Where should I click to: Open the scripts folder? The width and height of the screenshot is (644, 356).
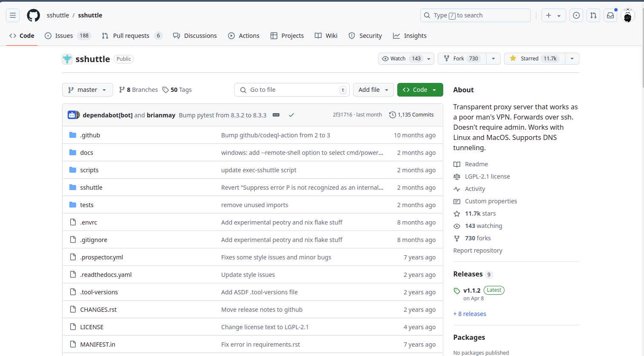[89, 170]
